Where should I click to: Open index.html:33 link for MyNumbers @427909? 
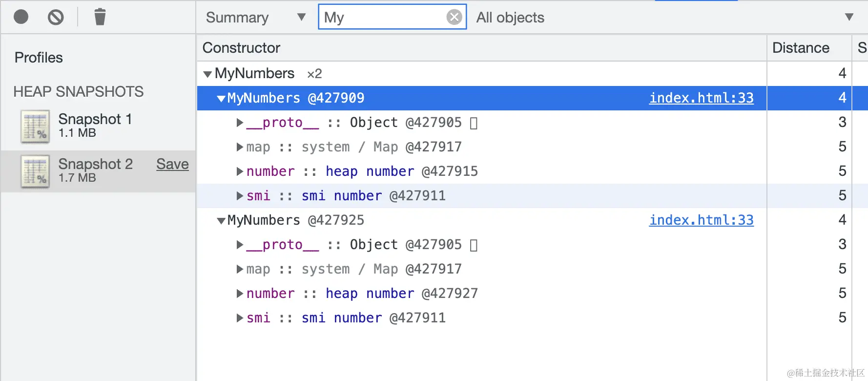click(701, 98)
